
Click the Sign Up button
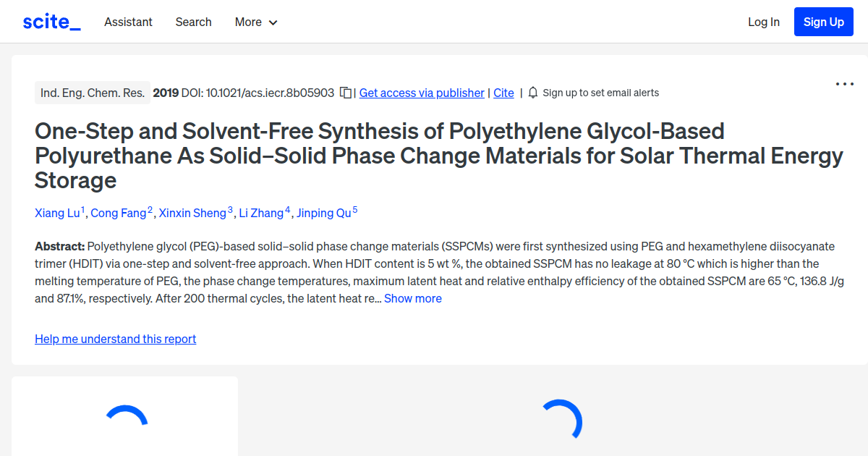tap(823, 21)
